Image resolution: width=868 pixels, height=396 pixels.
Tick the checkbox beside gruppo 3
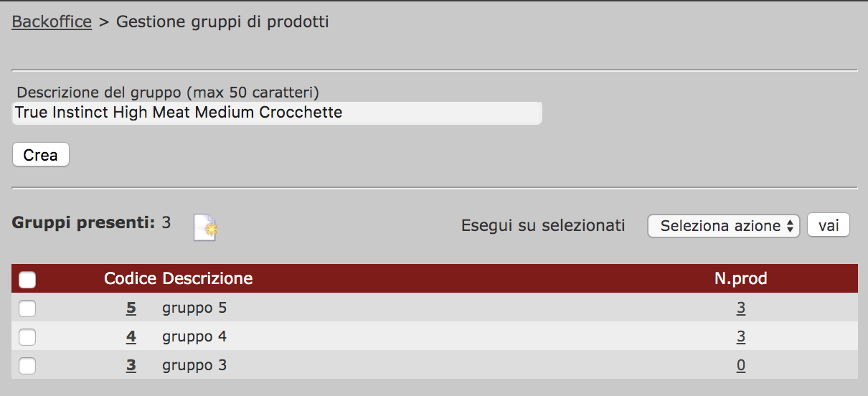tap(27, 366)
